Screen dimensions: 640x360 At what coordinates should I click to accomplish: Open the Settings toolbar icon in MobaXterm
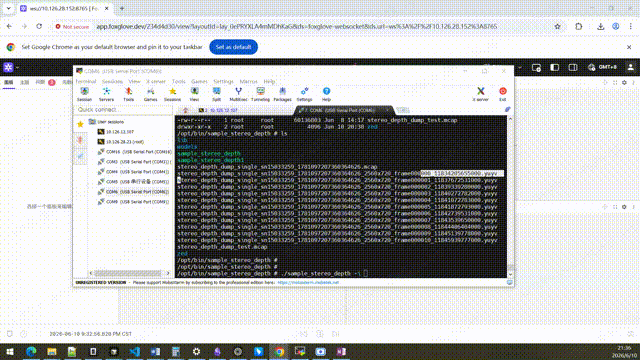[304, 94]
